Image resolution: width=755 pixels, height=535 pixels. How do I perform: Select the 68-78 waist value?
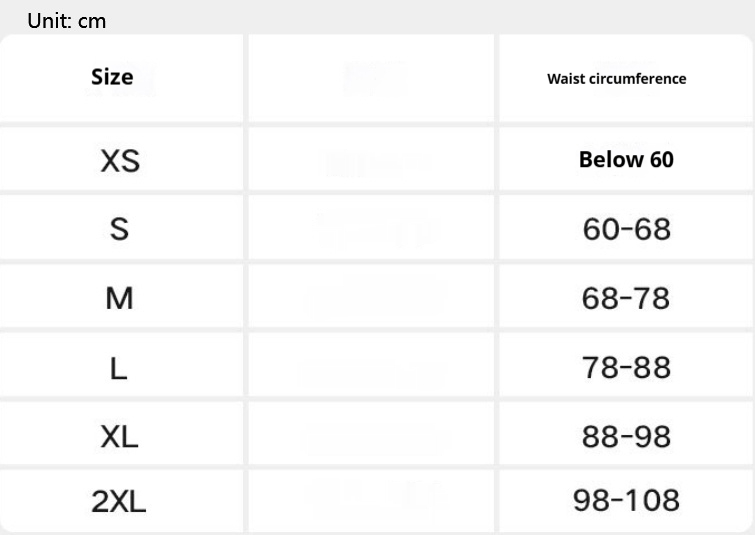point(626,298)
